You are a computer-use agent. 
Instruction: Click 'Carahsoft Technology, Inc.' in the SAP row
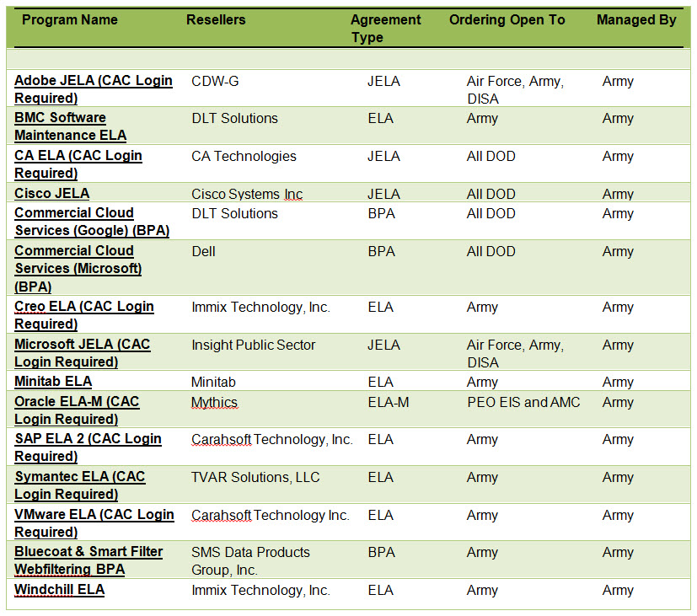tap(272, 440)
